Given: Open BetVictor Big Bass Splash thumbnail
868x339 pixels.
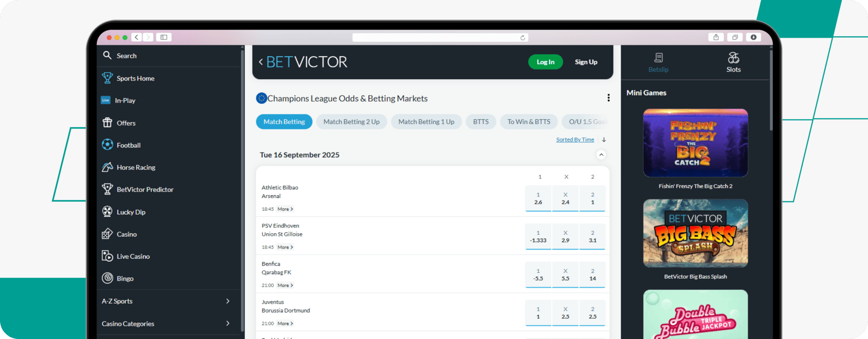Looking at the screenshot, I should click(x=695, y=233).
